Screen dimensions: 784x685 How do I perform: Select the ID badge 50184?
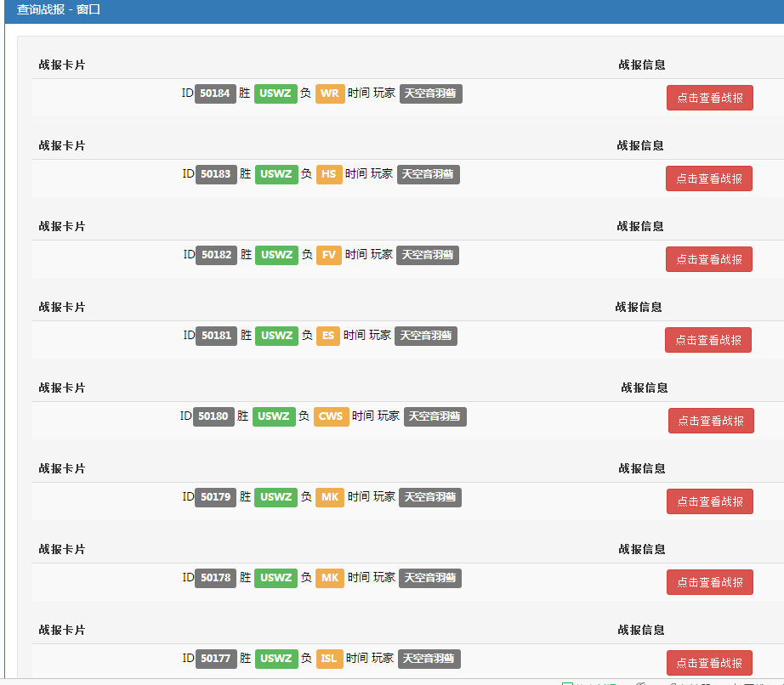[215, 93]
